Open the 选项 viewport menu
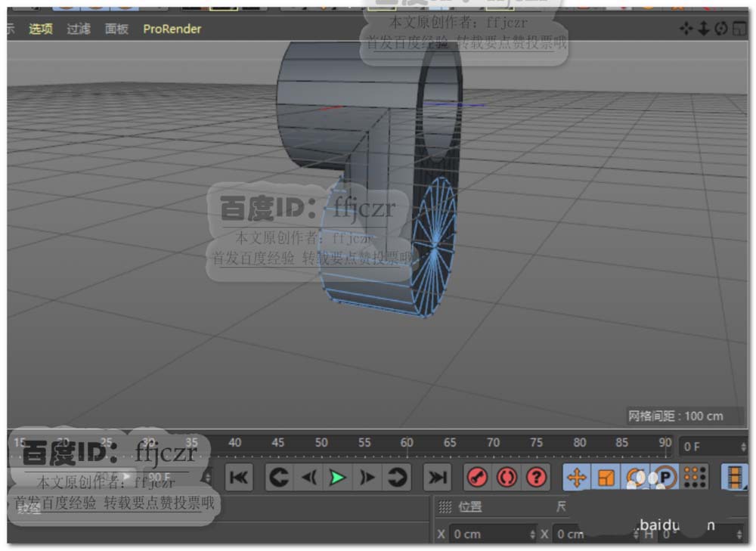756x551 pixels. click(41, 29)
